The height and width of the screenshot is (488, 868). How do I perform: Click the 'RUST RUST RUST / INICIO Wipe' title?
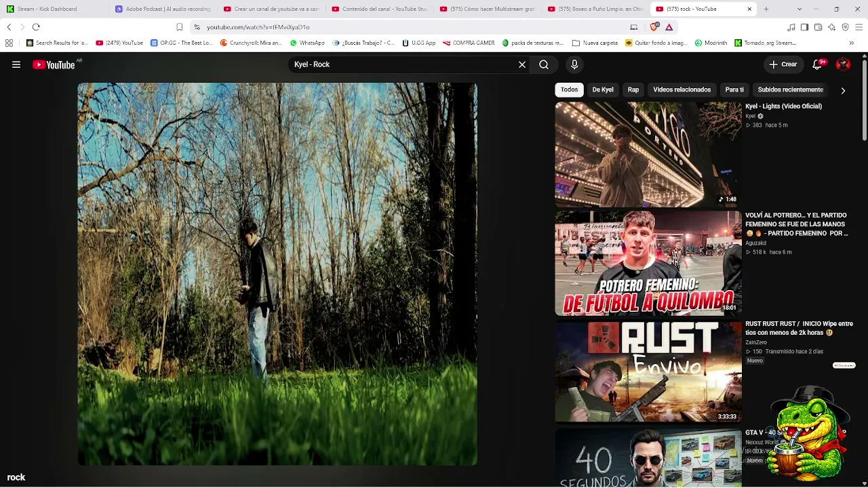tap(799, 328)
